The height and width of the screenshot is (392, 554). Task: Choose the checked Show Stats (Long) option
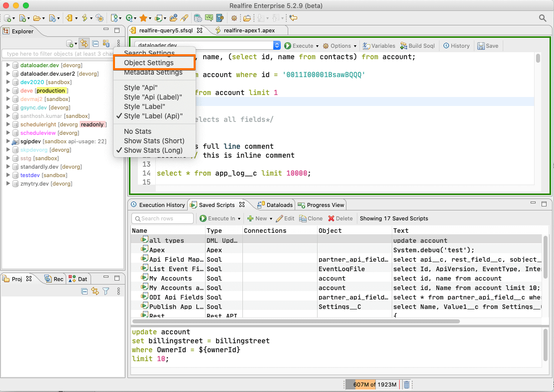pyautogui.click(x=154, y=150)
